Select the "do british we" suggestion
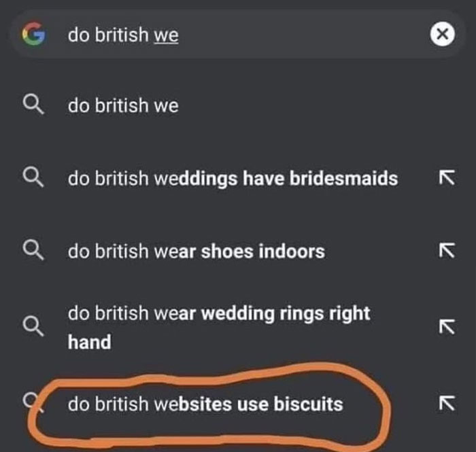This screenshot has width=476, height=452. click(x=123, y=105)
